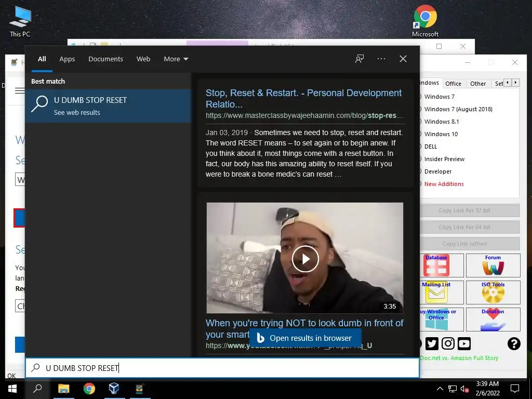Switch to the Apps search tab

click(x=67, y=59)
